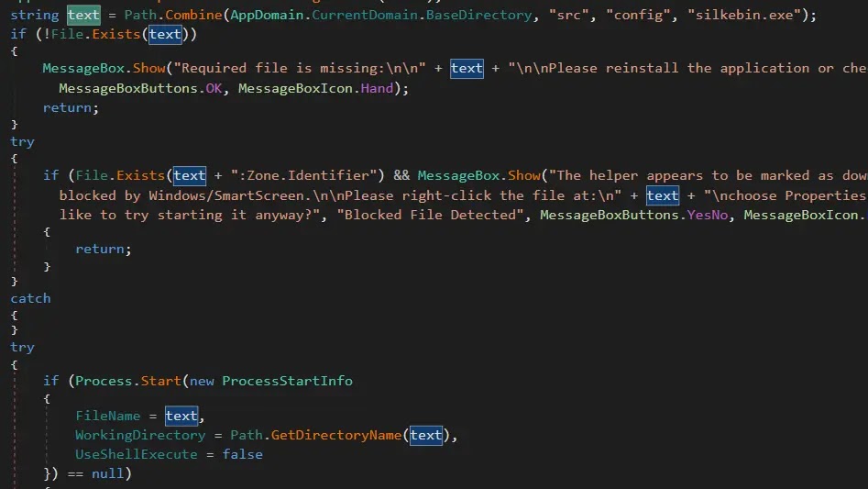Screen dimensions: 868x489
Task: Click highlighted text assigned to FileName
Action: pos(181,416)
